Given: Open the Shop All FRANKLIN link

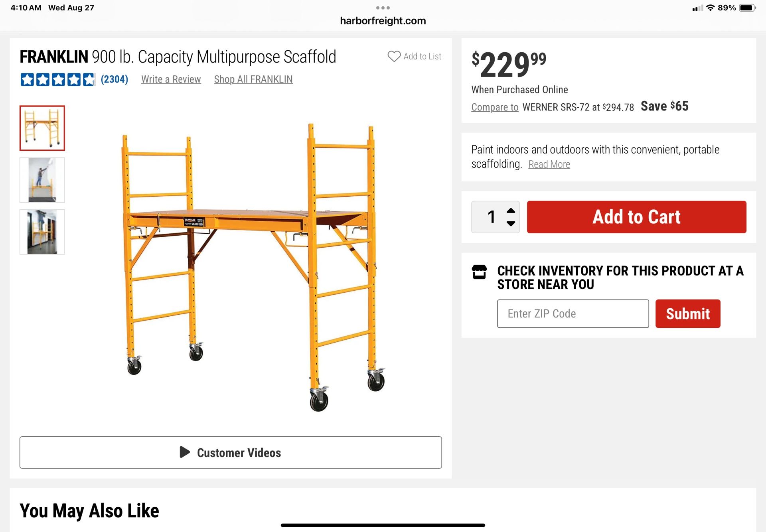Looking at the screenshot, I should [x=253, y=79].
